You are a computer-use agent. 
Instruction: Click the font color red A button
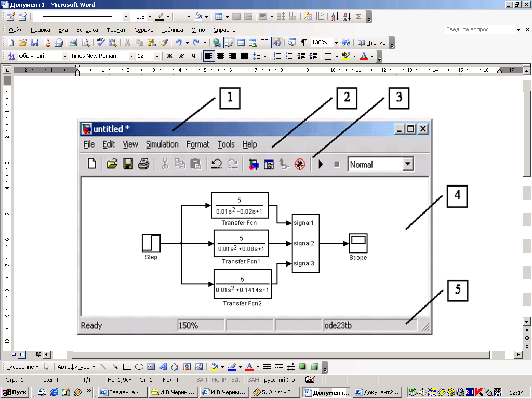[x=363, y=56]
